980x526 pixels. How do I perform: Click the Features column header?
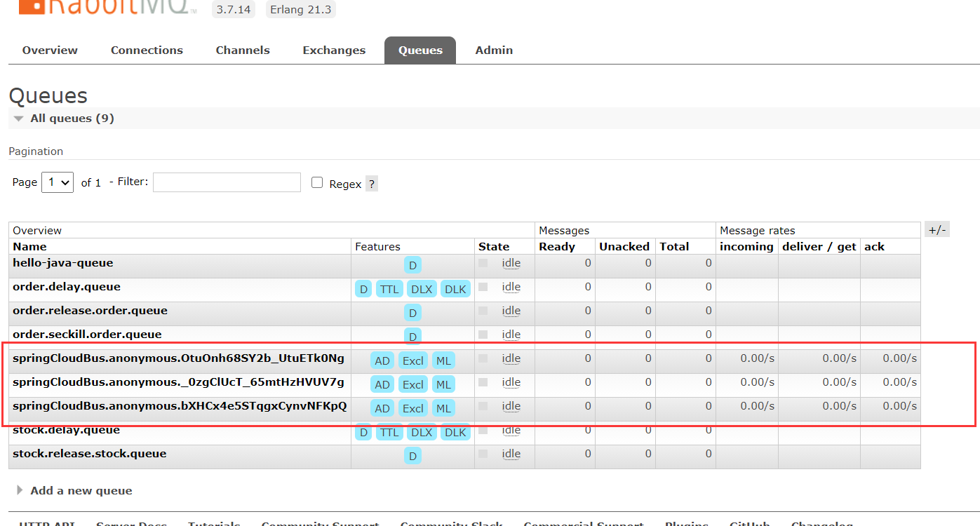click(377, 246)
